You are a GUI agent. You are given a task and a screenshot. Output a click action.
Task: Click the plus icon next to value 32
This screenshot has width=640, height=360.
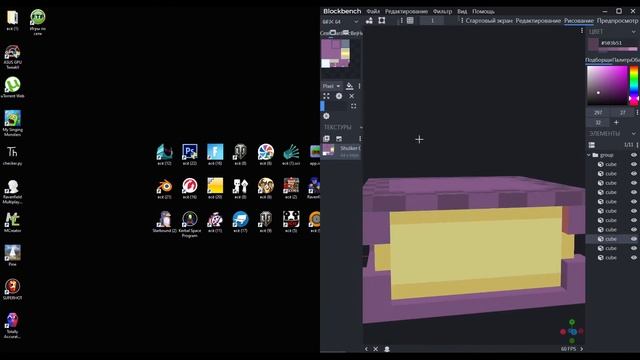(x=616, y=122)
